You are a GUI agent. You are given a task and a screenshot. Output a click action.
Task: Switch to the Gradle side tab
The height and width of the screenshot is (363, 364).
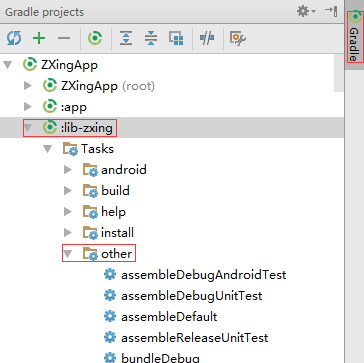click(x=355, y=37)
